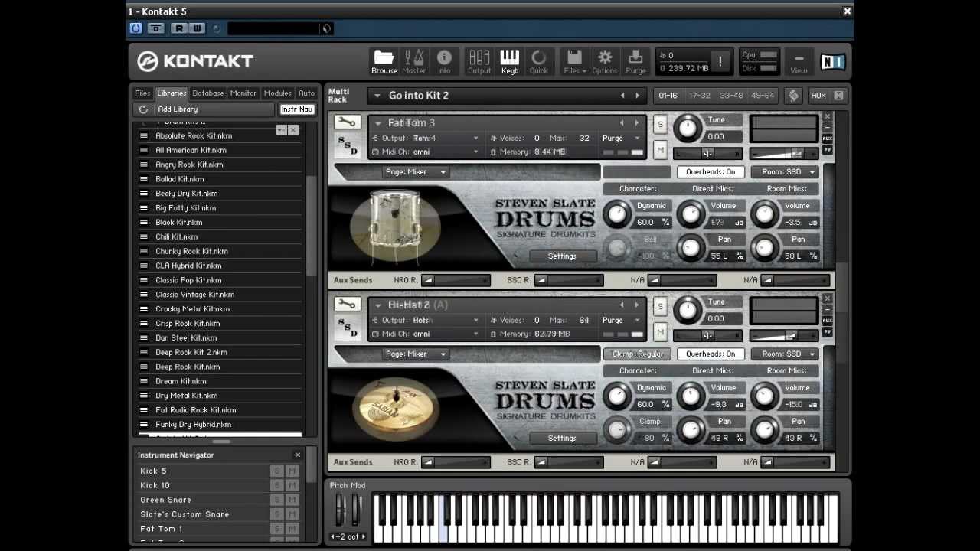
Task: Open the Purge menu in the toolbar
Action: [635, 61]
